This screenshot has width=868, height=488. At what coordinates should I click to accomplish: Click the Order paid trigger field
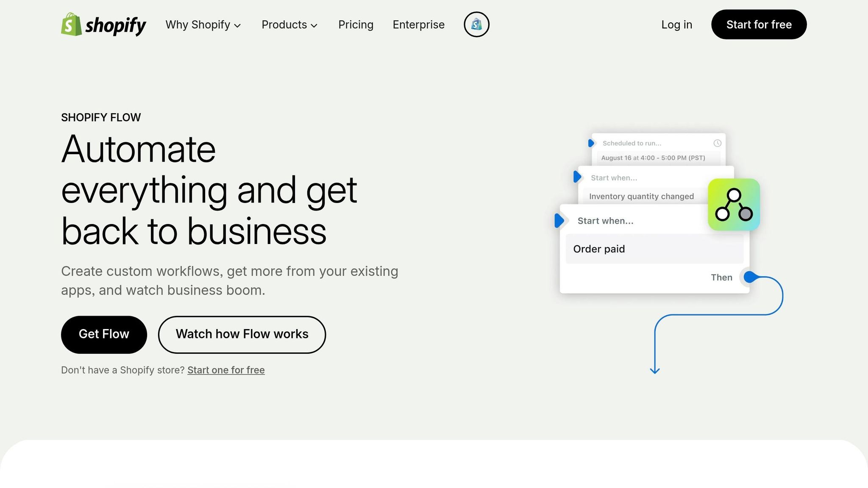654,249
